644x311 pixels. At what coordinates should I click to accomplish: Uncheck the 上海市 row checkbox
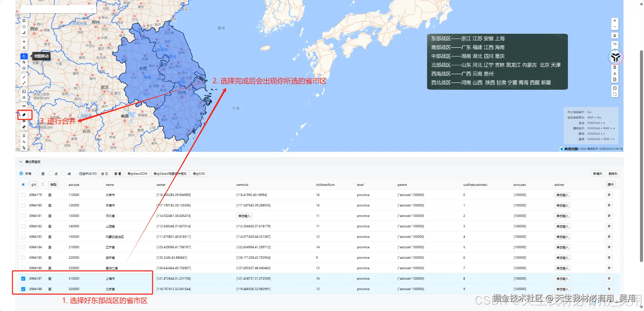coord(23,278)
